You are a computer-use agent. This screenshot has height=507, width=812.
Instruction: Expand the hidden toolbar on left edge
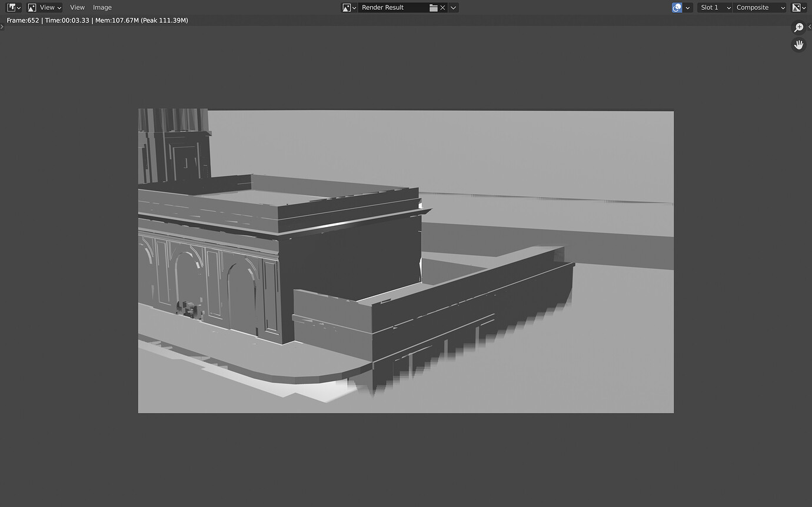(x=2, y=27)
